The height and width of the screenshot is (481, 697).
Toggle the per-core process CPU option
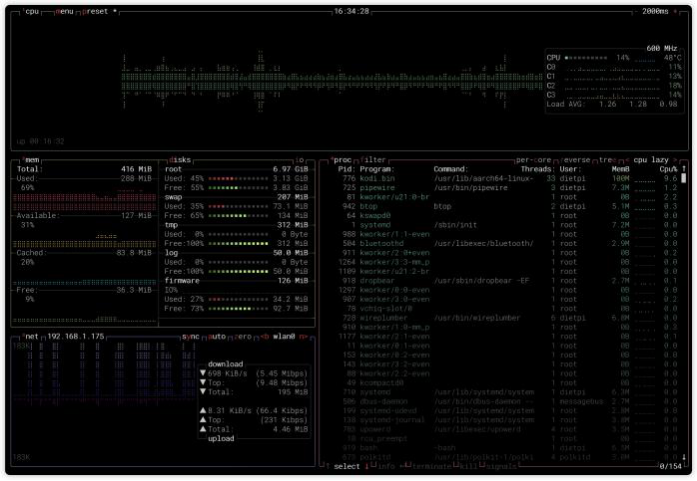[535, 159]
